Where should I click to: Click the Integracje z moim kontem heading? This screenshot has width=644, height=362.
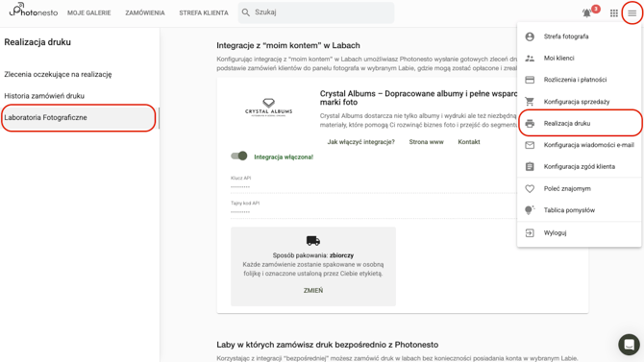point(288,45)
